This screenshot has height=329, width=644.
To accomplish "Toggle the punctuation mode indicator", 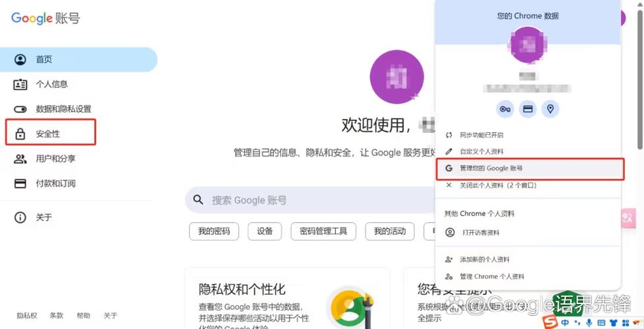I will pos(577,322).
